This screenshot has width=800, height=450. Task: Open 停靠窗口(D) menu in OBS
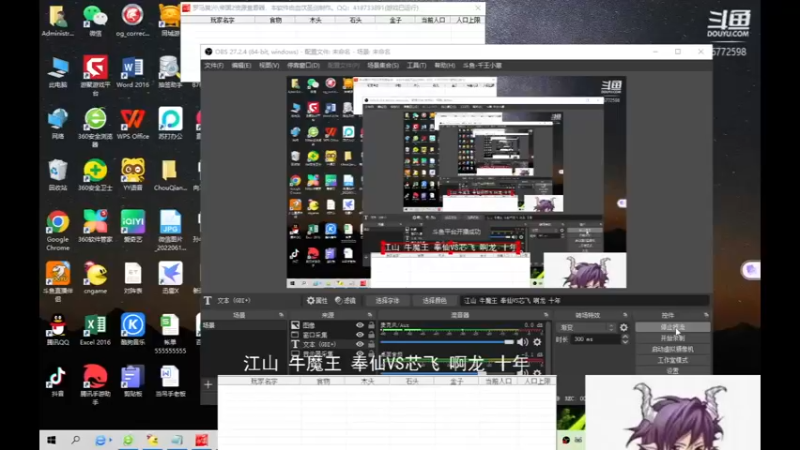303,65
